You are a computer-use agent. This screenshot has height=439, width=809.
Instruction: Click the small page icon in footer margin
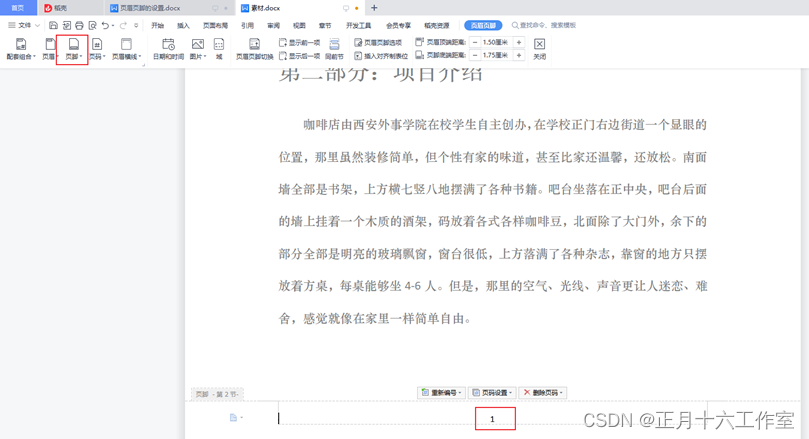coord(234,418)
